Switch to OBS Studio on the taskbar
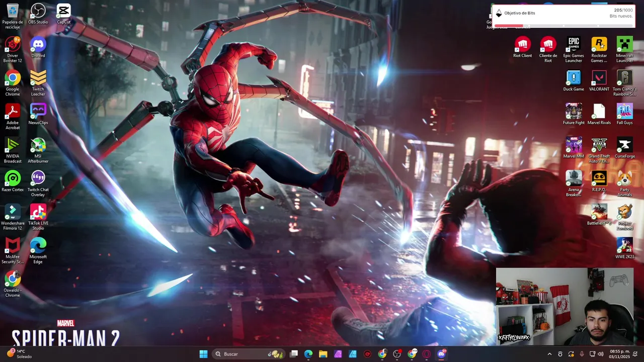Image resolution: width=644 pixels, height=362 pixels. (397, 354)
